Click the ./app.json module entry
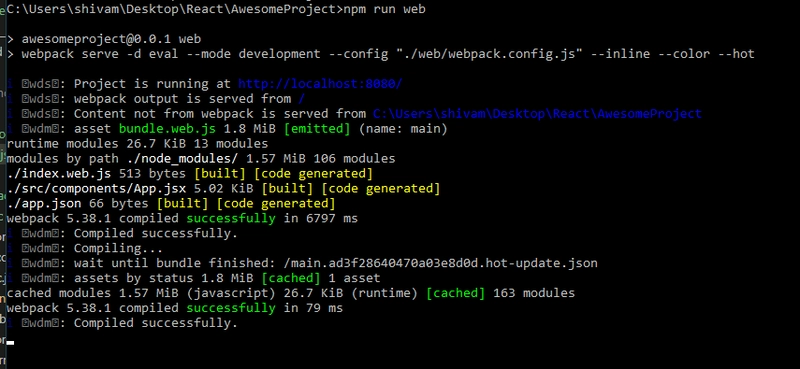The image size is (800, 369). (x=44, y=204)
